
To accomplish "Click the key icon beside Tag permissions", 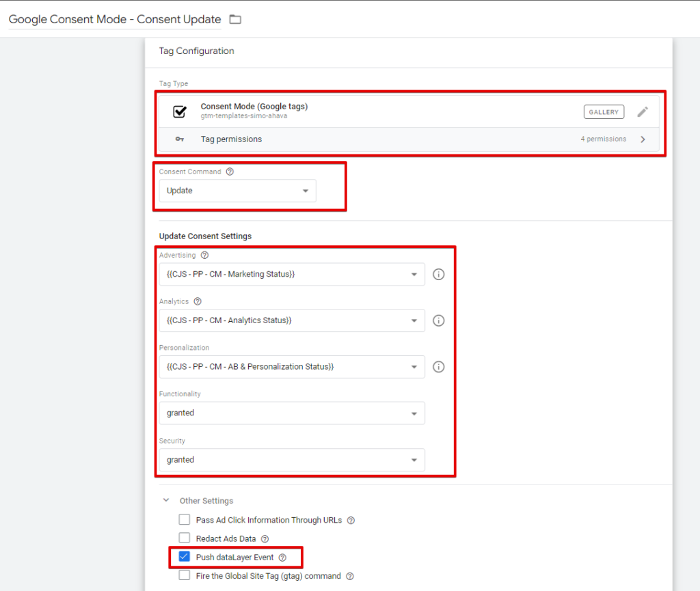I will [x=180, y=139].
